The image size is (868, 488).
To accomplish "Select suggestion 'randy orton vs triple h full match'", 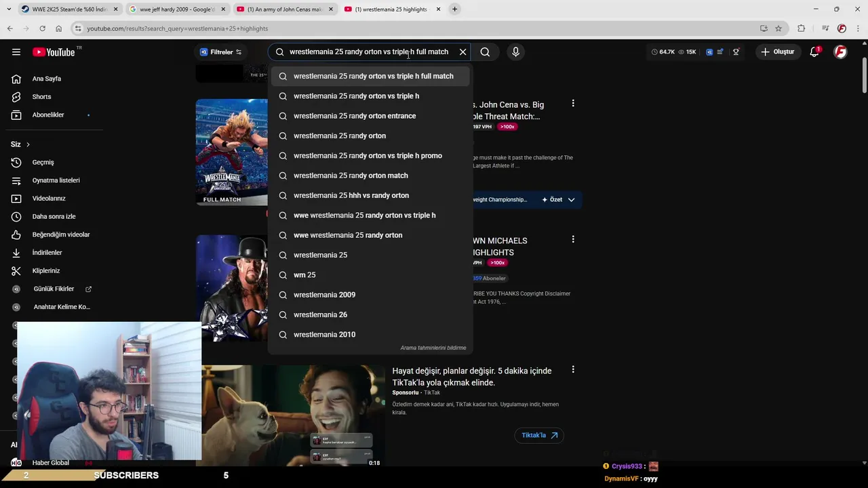I will (x=371, y=76).
